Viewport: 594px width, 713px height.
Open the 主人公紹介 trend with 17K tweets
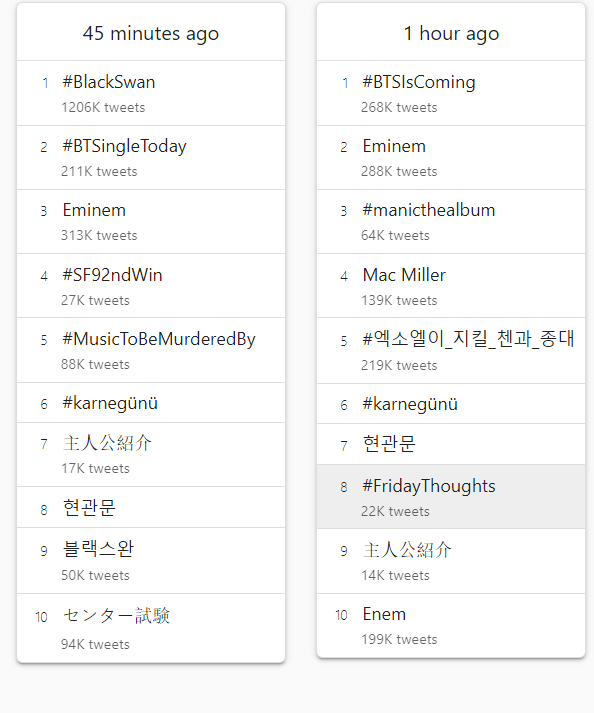pyautogui.click(x=151, y=455)
